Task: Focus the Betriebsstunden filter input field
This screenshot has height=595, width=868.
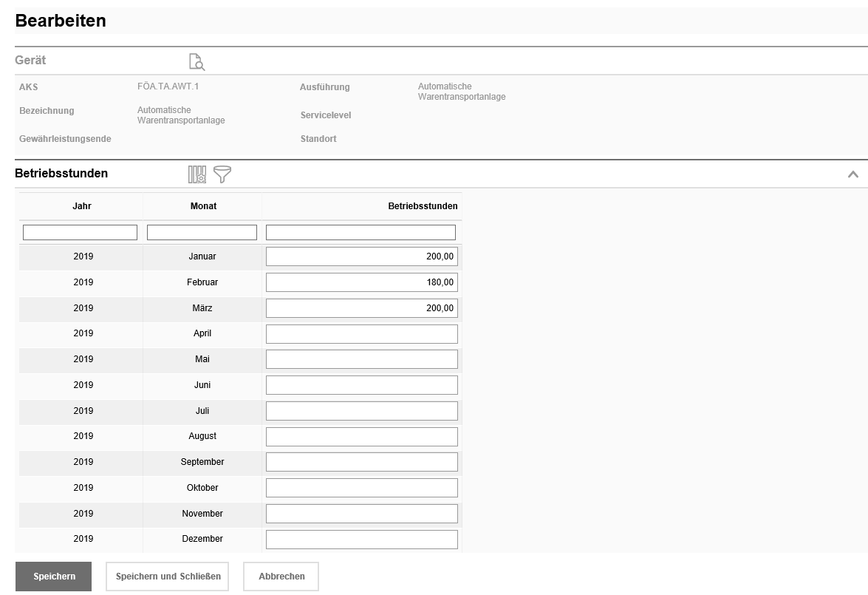Action: (360, 233)
